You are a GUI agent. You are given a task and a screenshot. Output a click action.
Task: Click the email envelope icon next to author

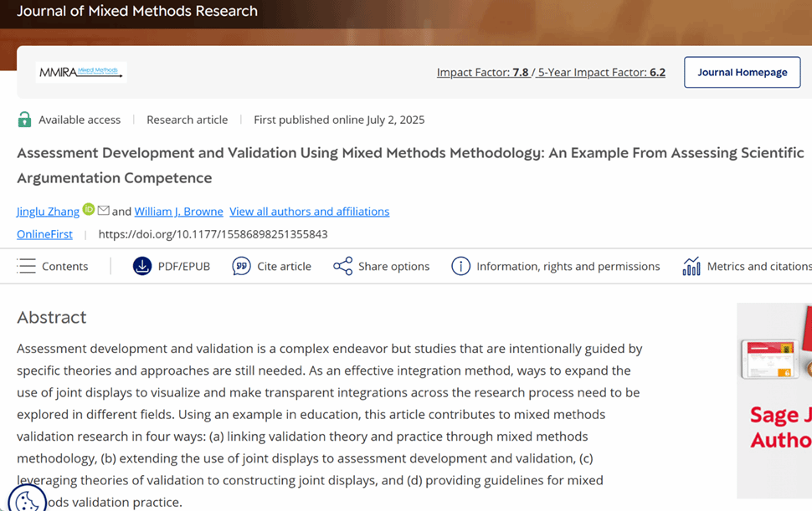click(x=103, y=210)
